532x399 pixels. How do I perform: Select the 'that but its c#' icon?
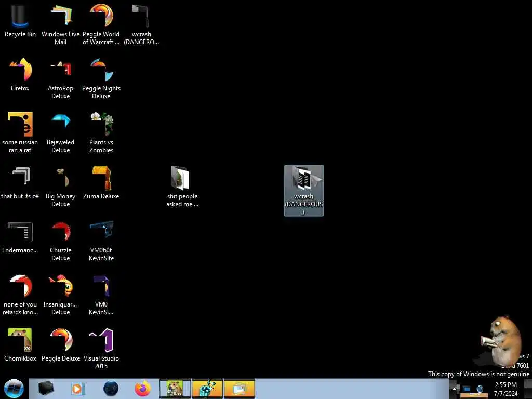coord(20,183)
